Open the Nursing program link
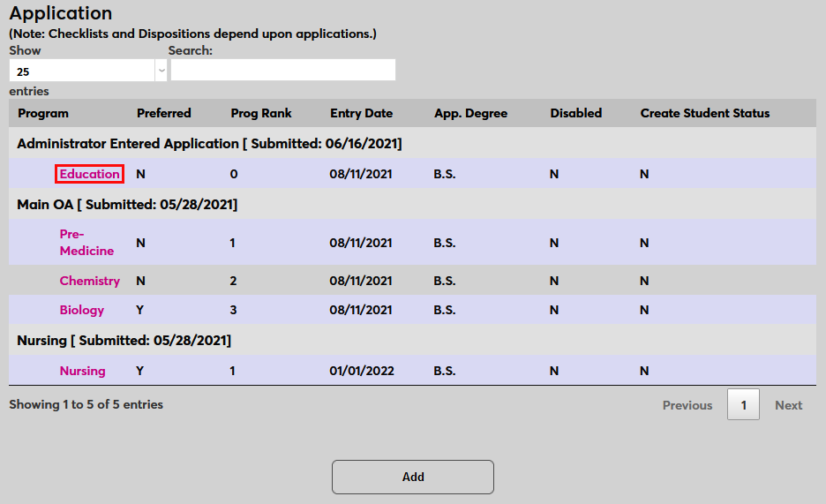This screenshot has height=504, width=826. pyautogui.click(x=82, y=371)
